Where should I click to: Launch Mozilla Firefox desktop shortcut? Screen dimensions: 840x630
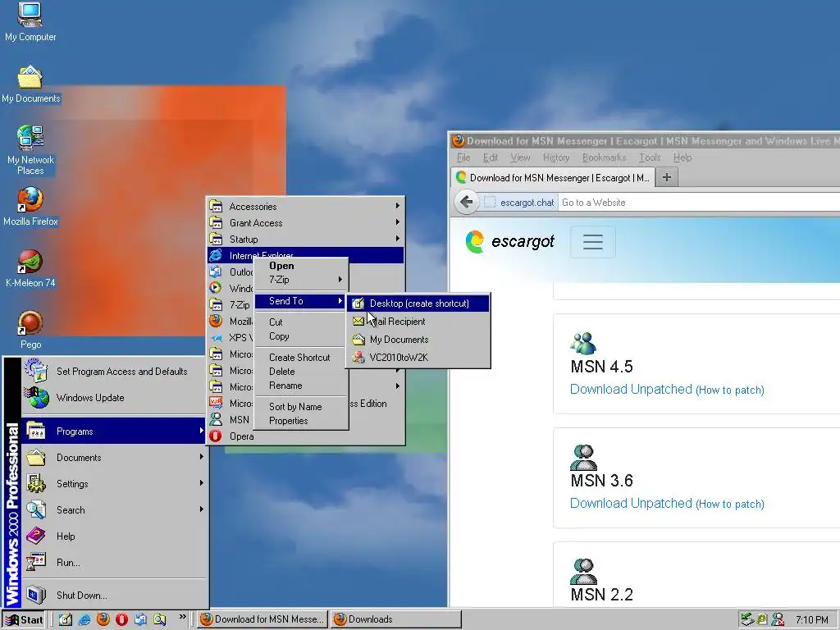pos(30,207)
